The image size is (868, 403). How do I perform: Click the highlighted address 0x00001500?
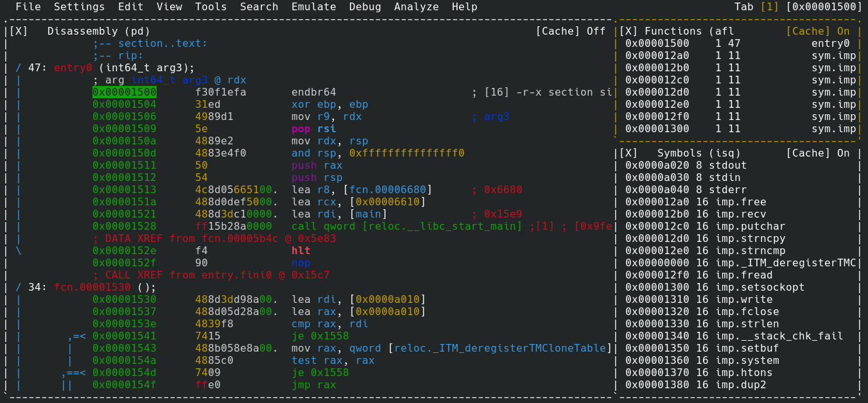(x=125, y=92)
